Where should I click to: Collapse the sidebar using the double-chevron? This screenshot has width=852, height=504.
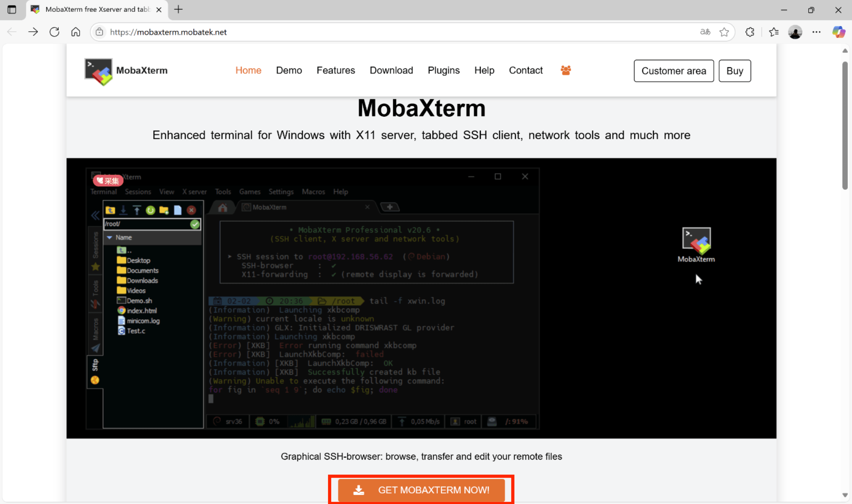(x=96, y=215)
